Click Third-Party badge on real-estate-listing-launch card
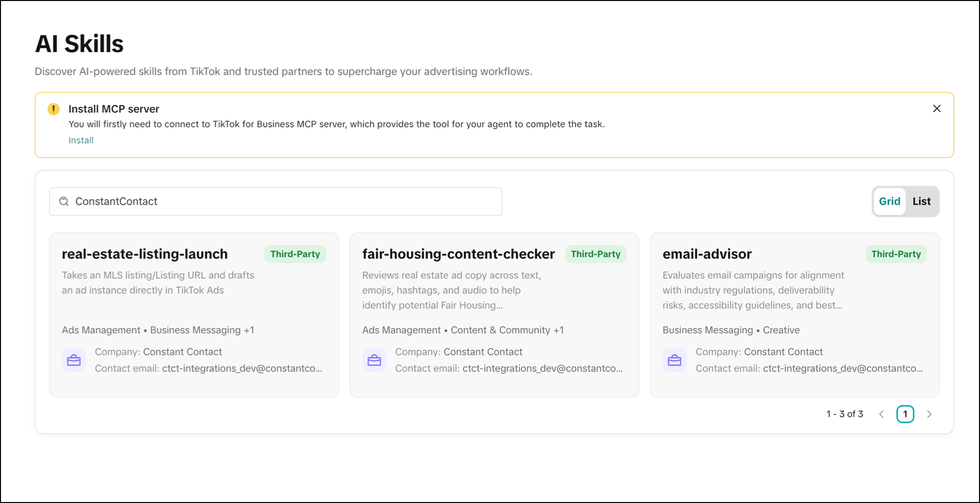This screenshot has height=503, width=980. [295, 254]
